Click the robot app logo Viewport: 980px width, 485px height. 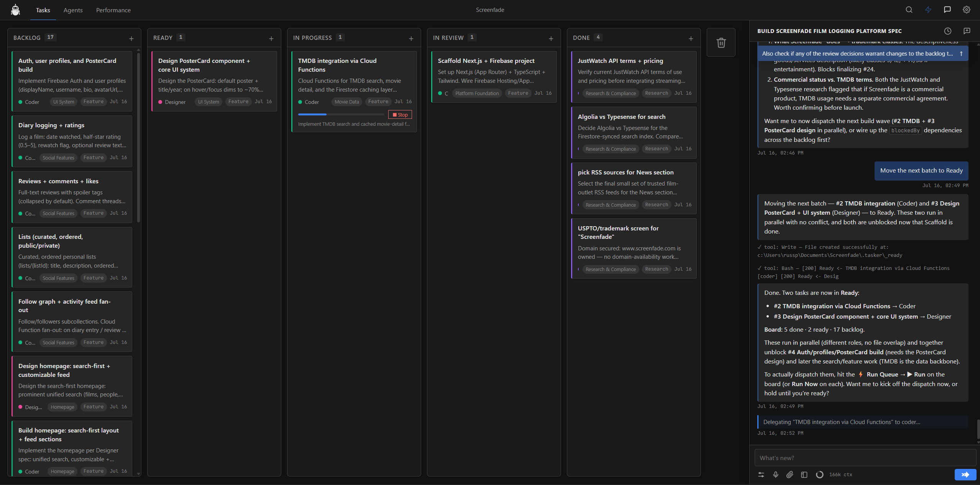coord(15,10)
